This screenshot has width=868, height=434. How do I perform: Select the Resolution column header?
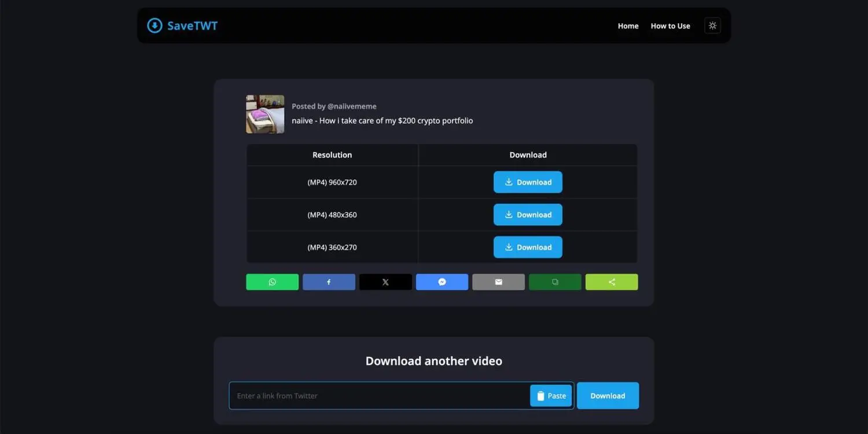[x=332, y=155]
